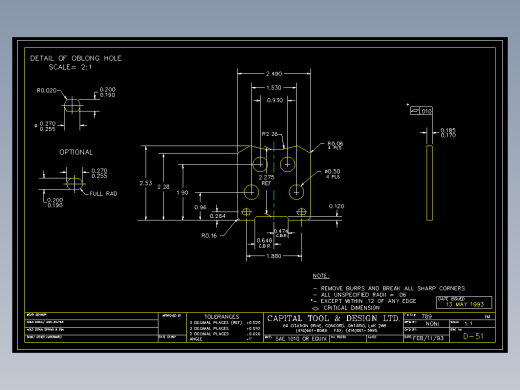The width and height of the screenshot is (520, 390).
Task: Select the 'REMOVE BURRS AND BREAK ALL SHARP CORNERS' note
Action: coord(393,288)
